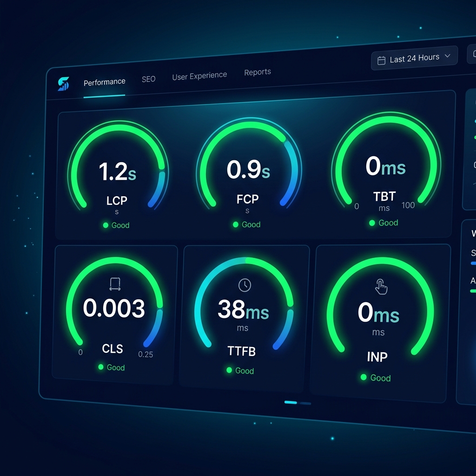Image resolution: width=476 pixels, height=476 pixels.
Task: Click the inactive page indicator dash
Action: pyautogui.click(x=305, y=403)
